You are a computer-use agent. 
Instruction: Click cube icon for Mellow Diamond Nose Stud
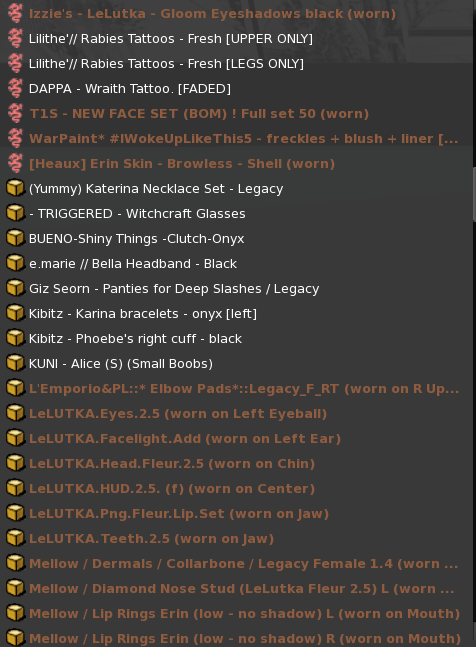pyautogui.click(x=16, y=588)
